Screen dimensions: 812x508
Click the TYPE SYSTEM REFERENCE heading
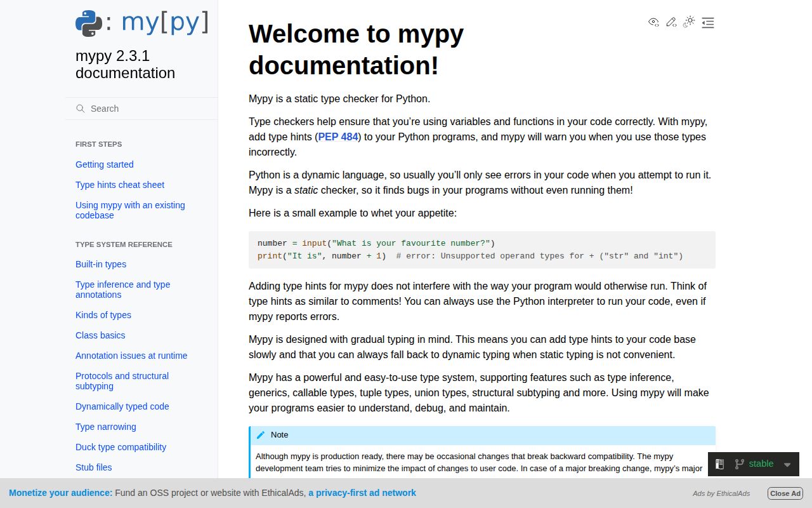[124, 244]
